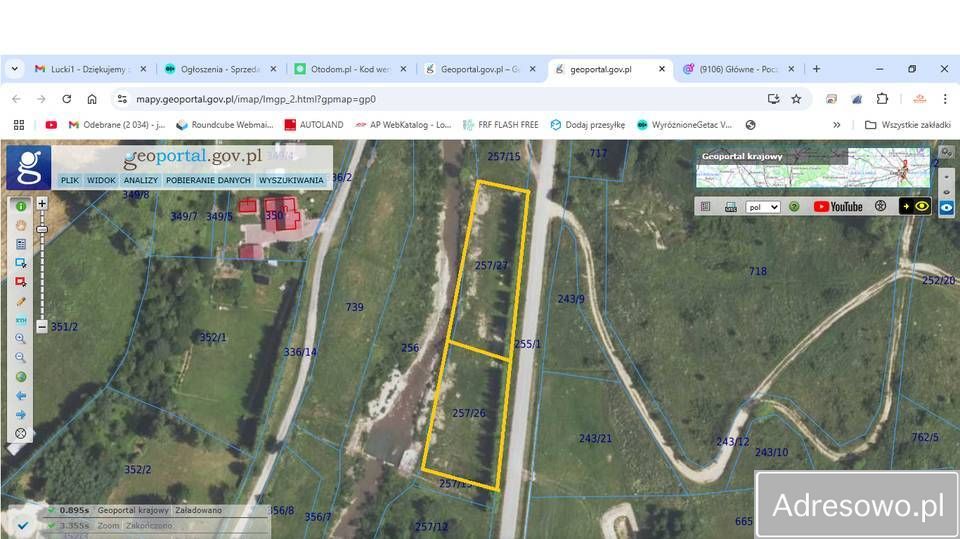Open the ANALIZY menu
The height and width of the screenshot is (539, 960).
coord(141,180)
